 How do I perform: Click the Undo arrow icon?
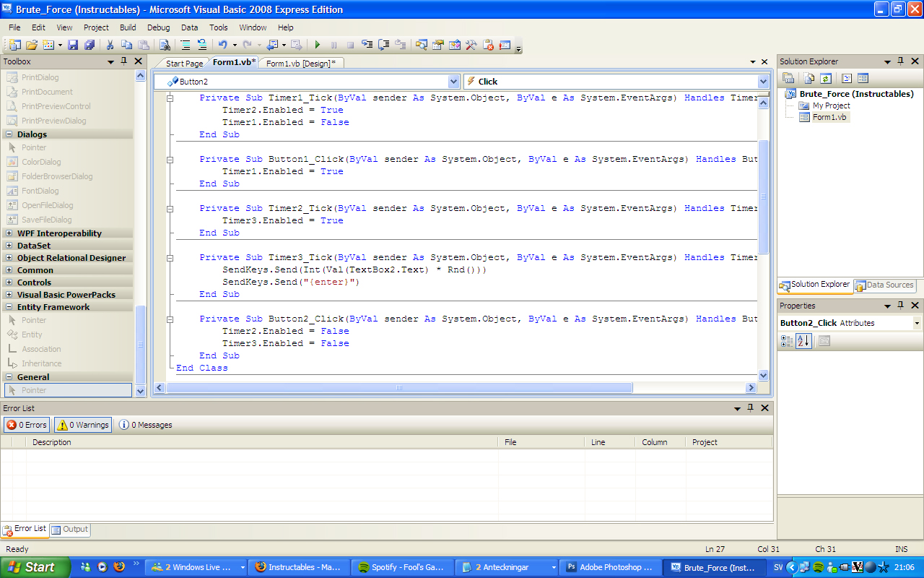tap(223, 45)
